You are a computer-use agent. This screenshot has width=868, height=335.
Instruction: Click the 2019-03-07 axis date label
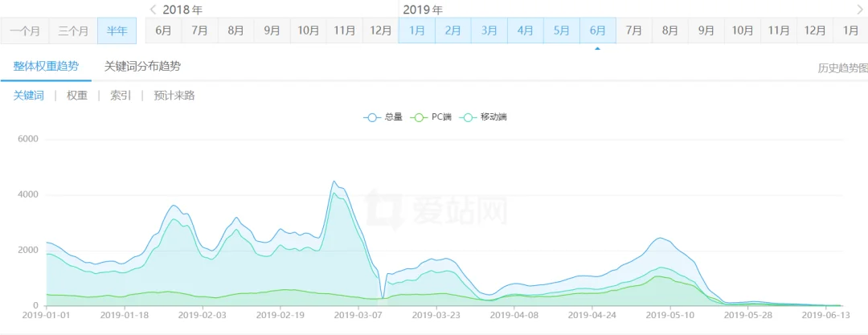358,316
